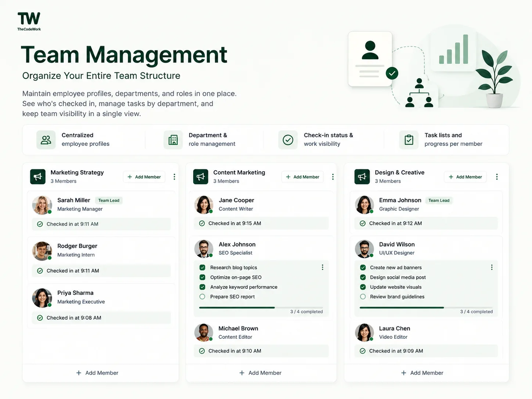Open Content Marketing three-dot menu

click(x=333, y=177)
